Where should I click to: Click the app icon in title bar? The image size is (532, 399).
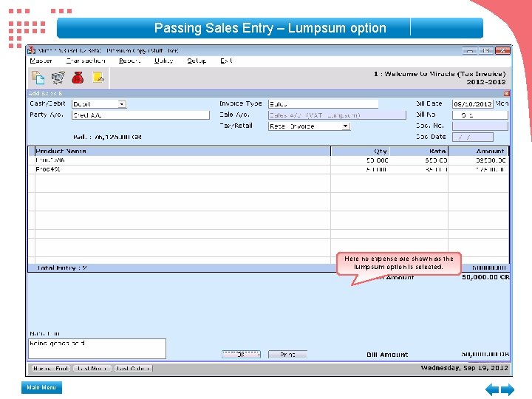pyautogui.click(x=32, y=50)
